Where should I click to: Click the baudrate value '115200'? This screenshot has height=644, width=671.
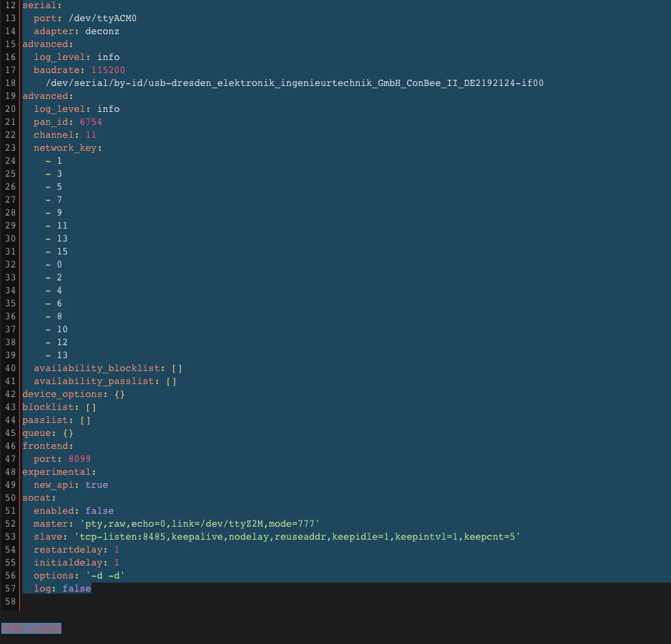tap(109, 70)
